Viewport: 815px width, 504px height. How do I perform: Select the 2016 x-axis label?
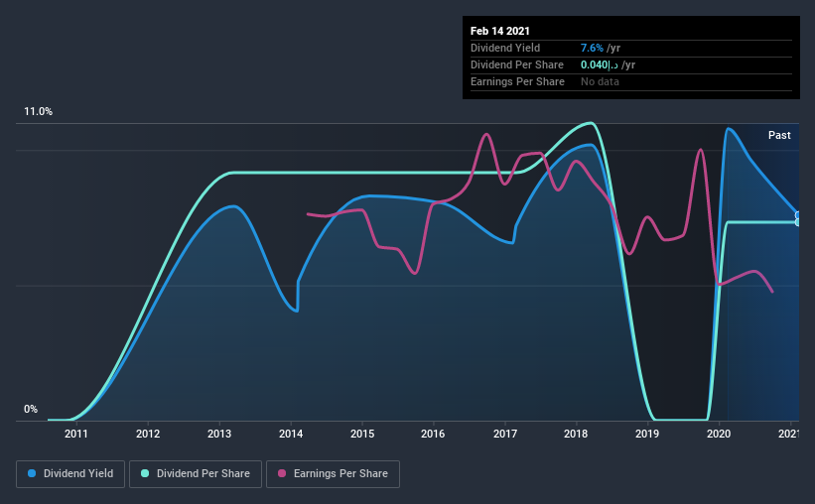click(x=433, y=434)
